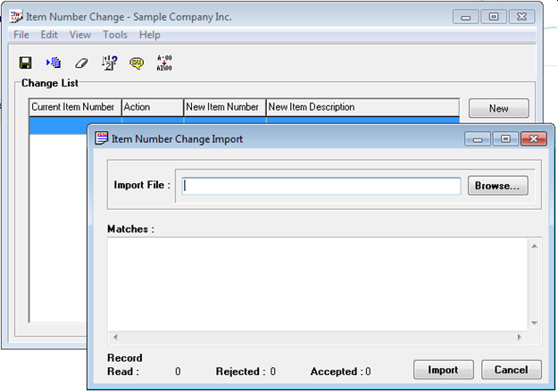Open the Tools menu
558x392 pixels.
click(115, 35)
